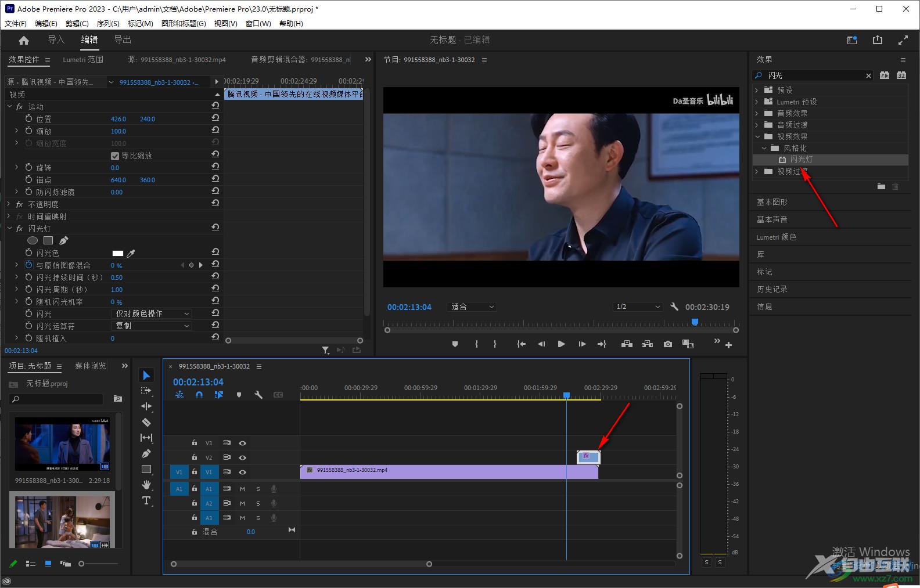Switch to the Lumetri 范围 tab
Image resolution: width=920 pixels, height=588 pixels.
tap(83, 59)
